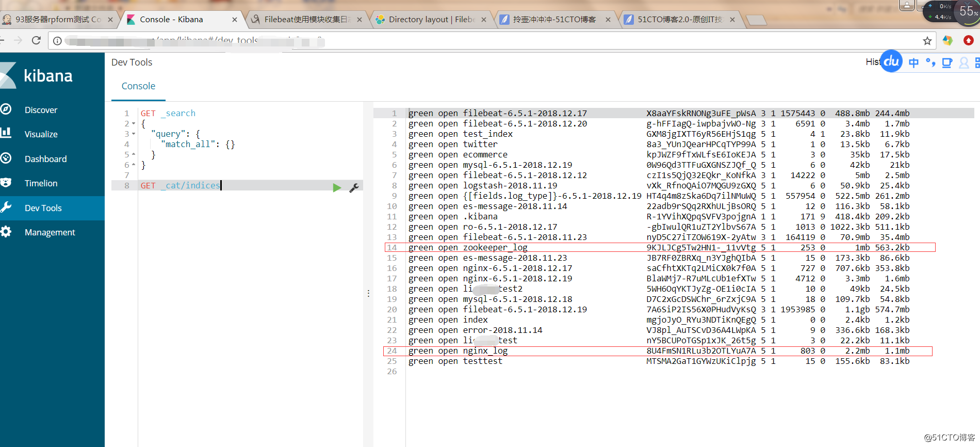Collapse the query fold at editor line 3
Viewport: 980px width, 447px height.
click(134, 134)
